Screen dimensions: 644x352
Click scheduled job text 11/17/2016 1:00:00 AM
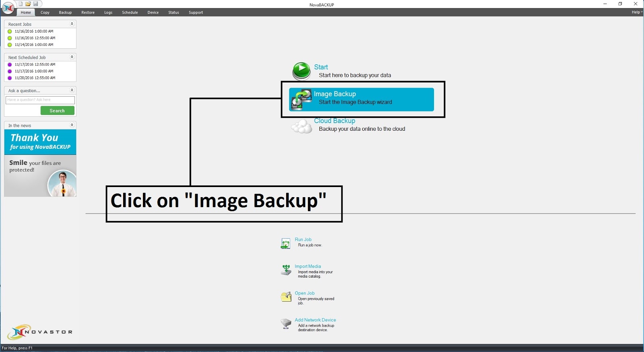[x=34, y=71]
